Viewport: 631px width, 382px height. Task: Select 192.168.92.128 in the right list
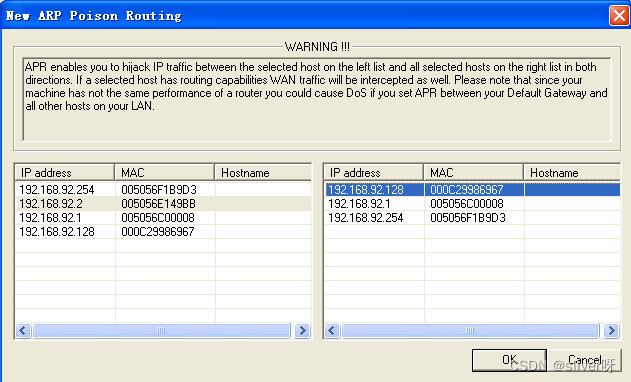[x=365, y=190]
